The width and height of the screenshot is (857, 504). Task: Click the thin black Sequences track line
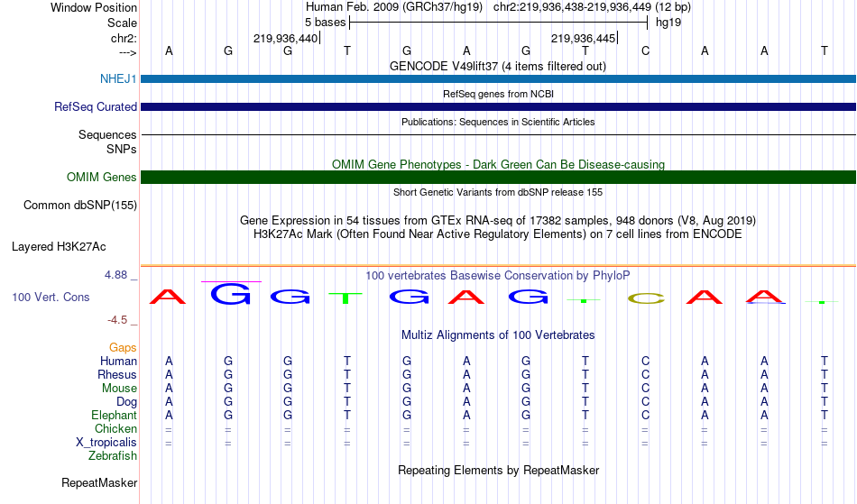[499, 135]
